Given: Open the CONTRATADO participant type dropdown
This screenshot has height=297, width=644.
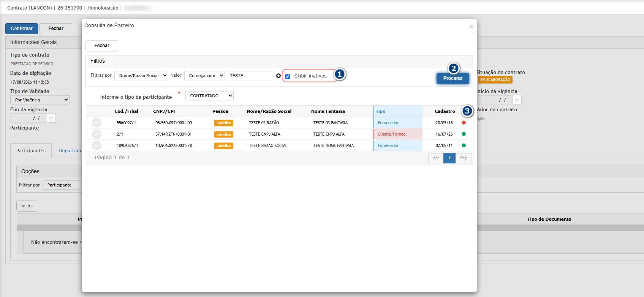Looking at the screenshot, I should click(x=209, y=96).
